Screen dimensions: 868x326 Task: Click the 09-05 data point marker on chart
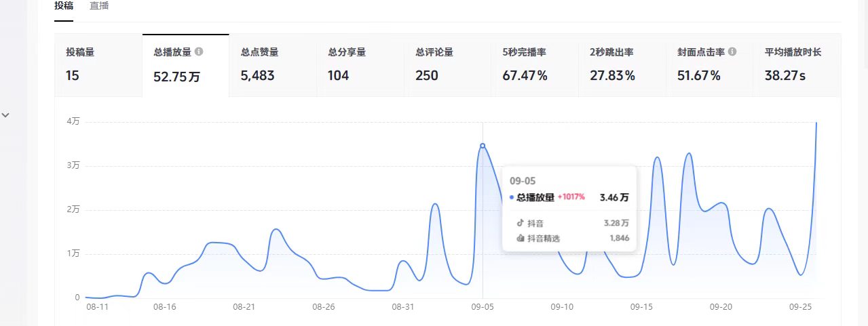(483, 146)
